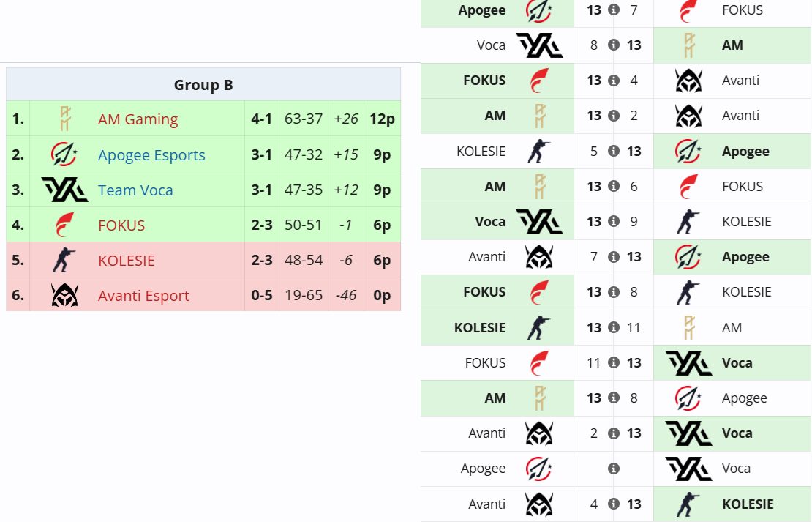The image size is (812, 522).
Task: Click the Voca logo in Voca 13-9 KOLESIE match
Action: (539, 221)
